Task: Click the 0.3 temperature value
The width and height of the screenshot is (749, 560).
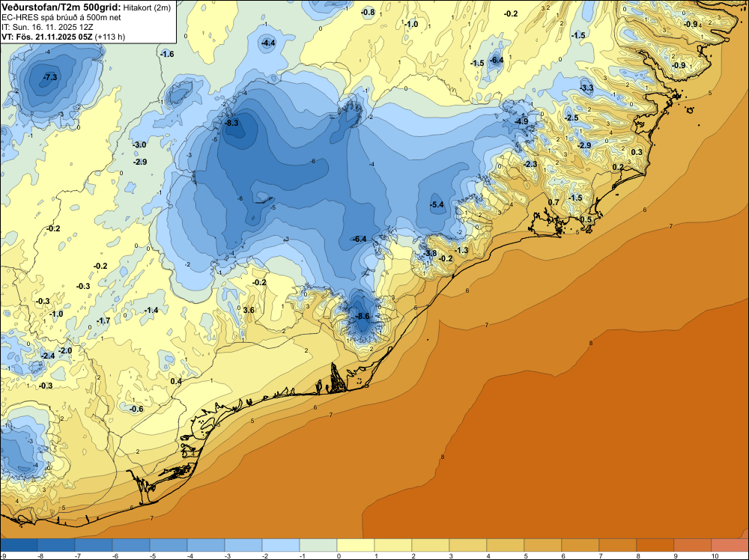Action: point(637,152)
